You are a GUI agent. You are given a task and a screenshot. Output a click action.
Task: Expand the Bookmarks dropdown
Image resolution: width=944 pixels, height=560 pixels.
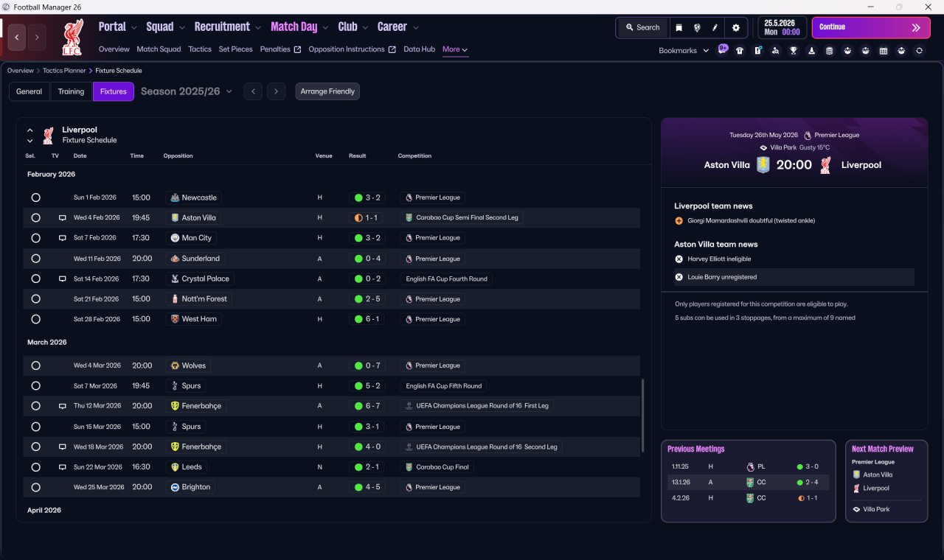(x=684, y=51)
